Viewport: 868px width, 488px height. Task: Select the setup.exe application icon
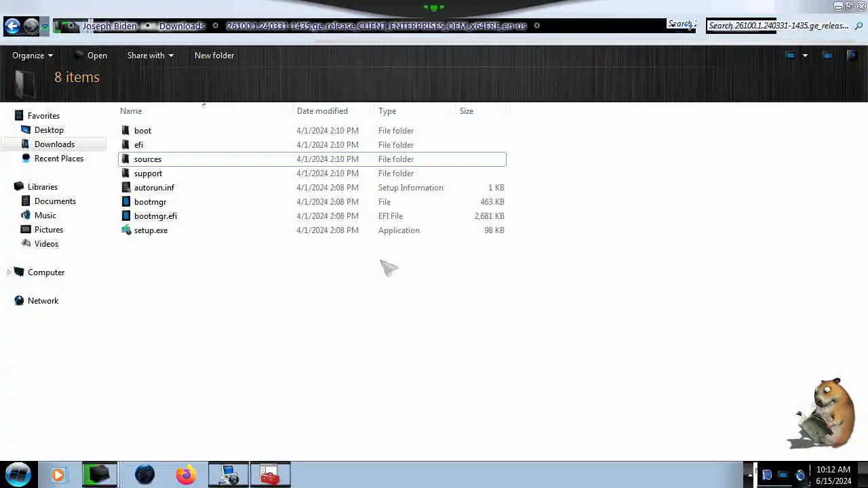point(125,230)
